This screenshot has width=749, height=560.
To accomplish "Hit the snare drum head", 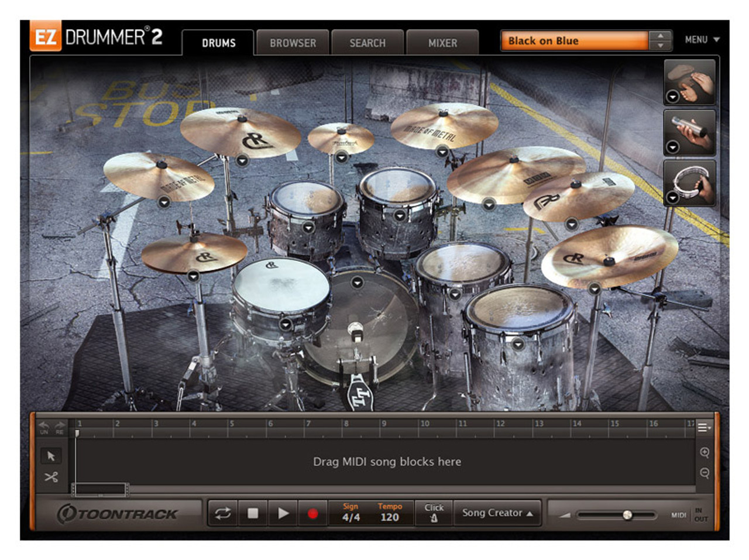I will pos(281,285).
